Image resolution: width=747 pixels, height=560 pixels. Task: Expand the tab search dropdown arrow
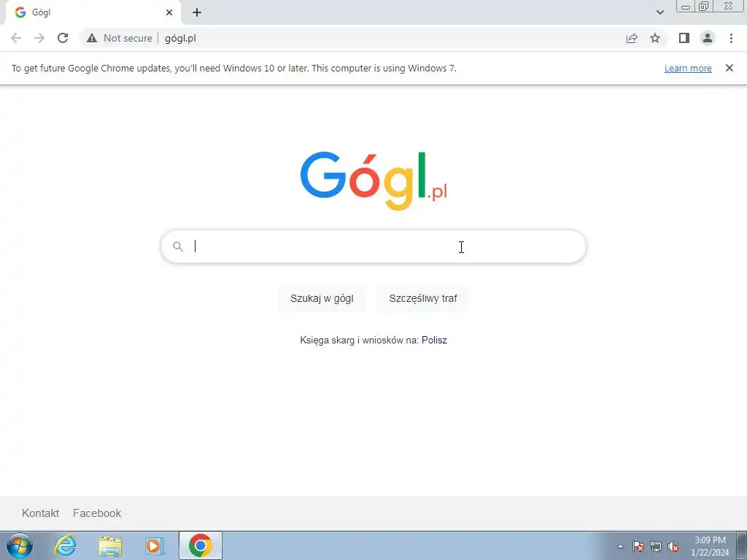pyautogui.click(x=659, y=12)
